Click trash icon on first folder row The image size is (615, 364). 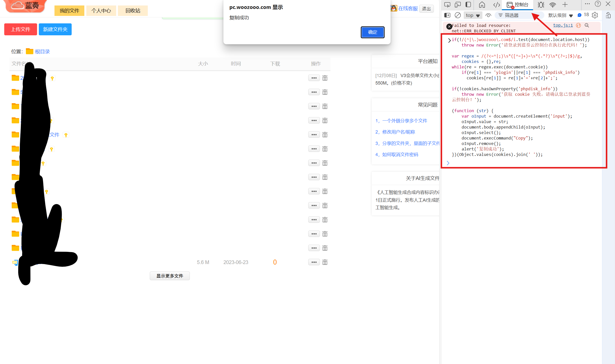(x=325, y=78)
